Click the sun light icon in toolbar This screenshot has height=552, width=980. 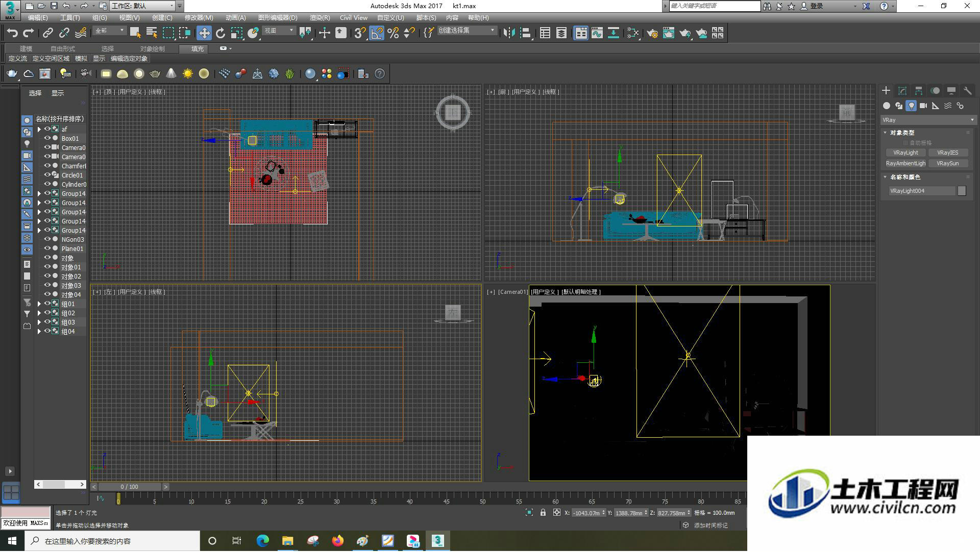tap(188, 74)
